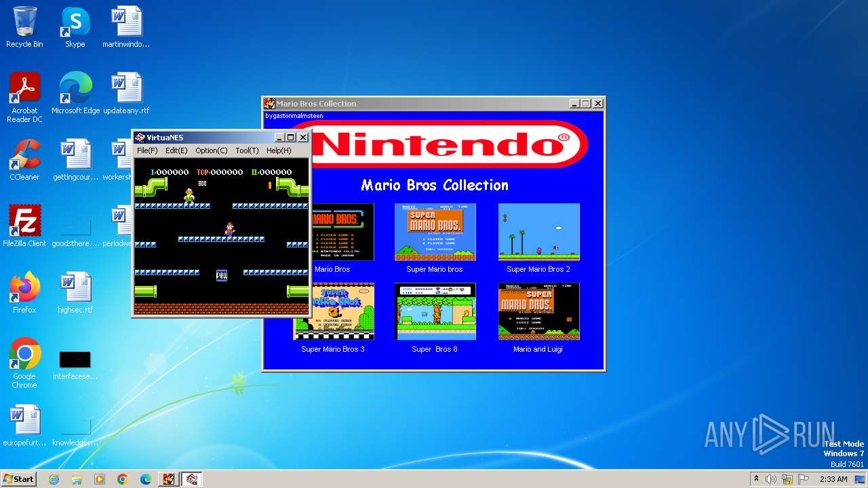Open the Help(H) menu in VirtuaNES

click(279, 150)
